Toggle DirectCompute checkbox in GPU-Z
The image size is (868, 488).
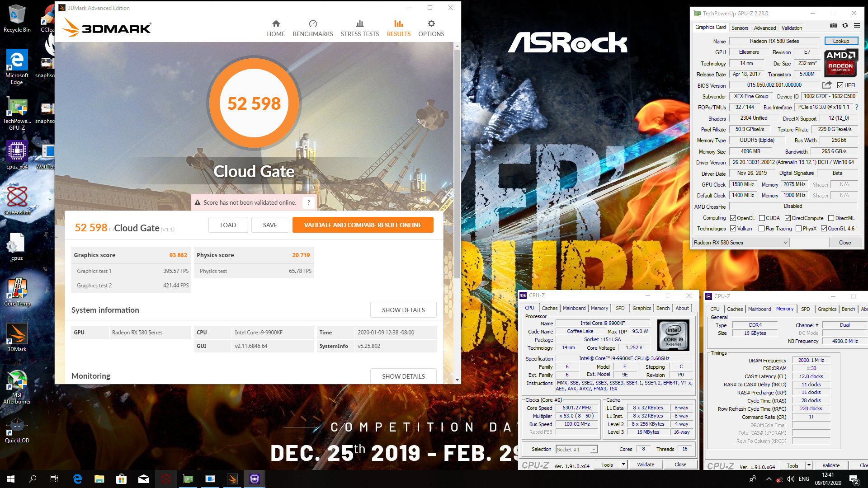coord(788,218)
